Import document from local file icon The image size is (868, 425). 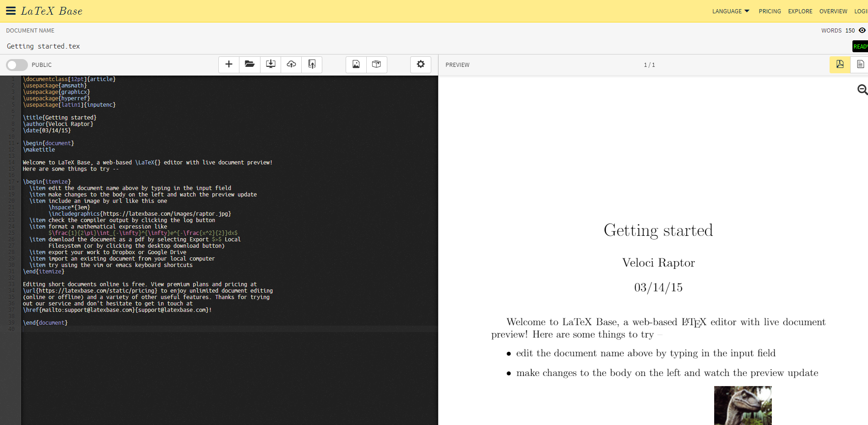pos(312,65)
